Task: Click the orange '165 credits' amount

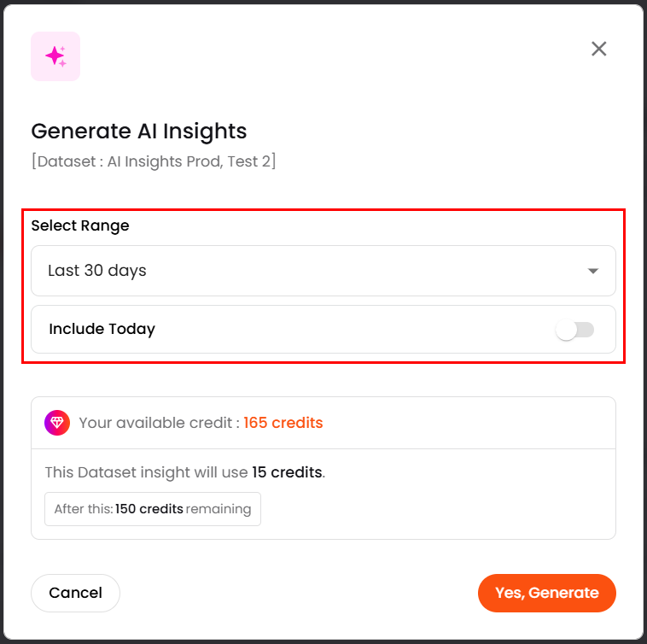Action: click(283, 423)
